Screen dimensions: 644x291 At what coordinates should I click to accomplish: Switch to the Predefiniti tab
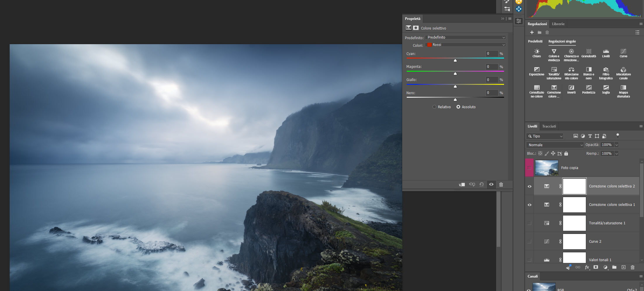pos(535,42)
